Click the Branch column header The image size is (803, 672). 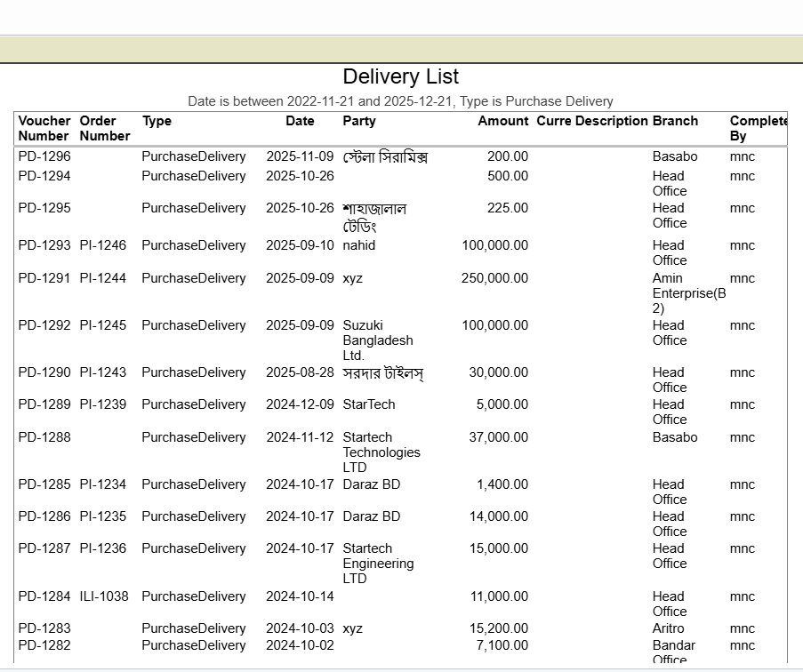(673, 121)
